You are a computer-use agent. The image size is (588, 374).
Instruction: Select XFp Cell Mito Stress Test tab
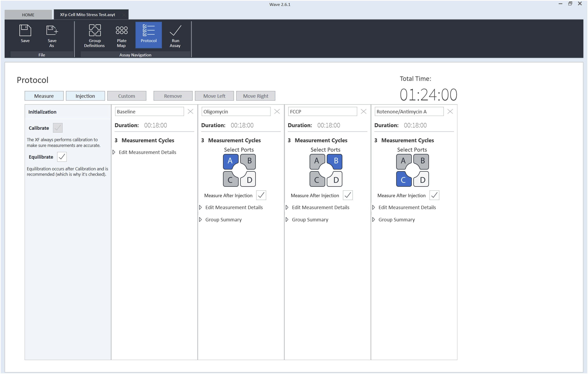click(87, 15)
